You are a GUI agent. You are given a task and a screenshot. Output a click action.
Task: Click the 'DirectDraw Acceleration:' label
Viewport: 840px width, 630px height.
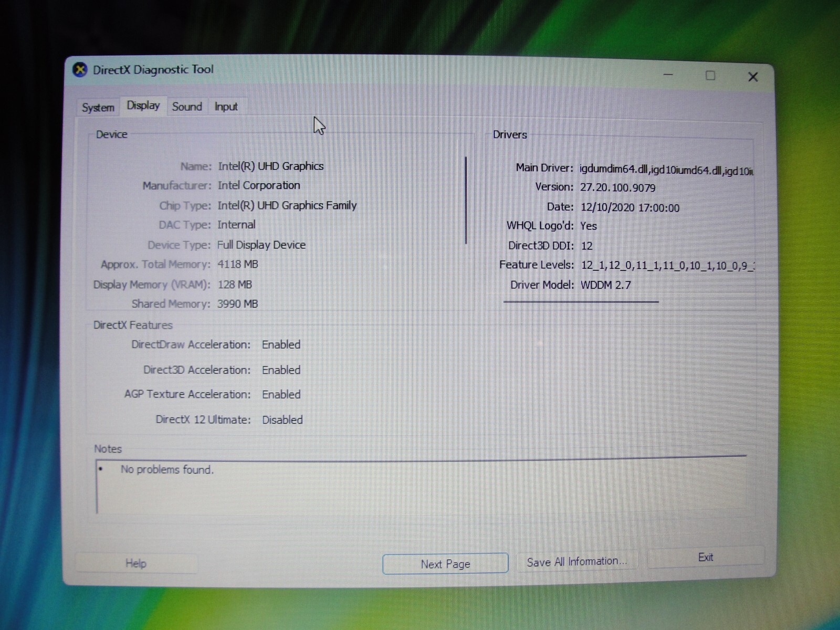(x=191, y=344)
